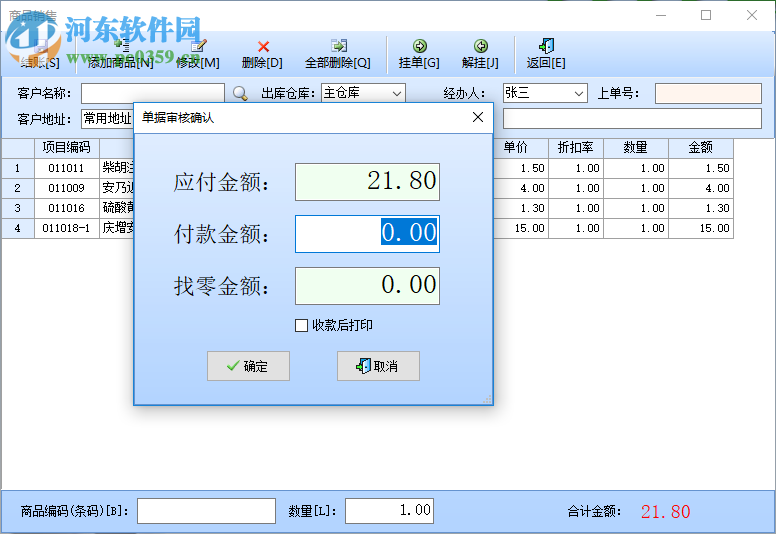Maximize the 商品销售 window
This screenshot has height=534, width=776.
(706, 15)
